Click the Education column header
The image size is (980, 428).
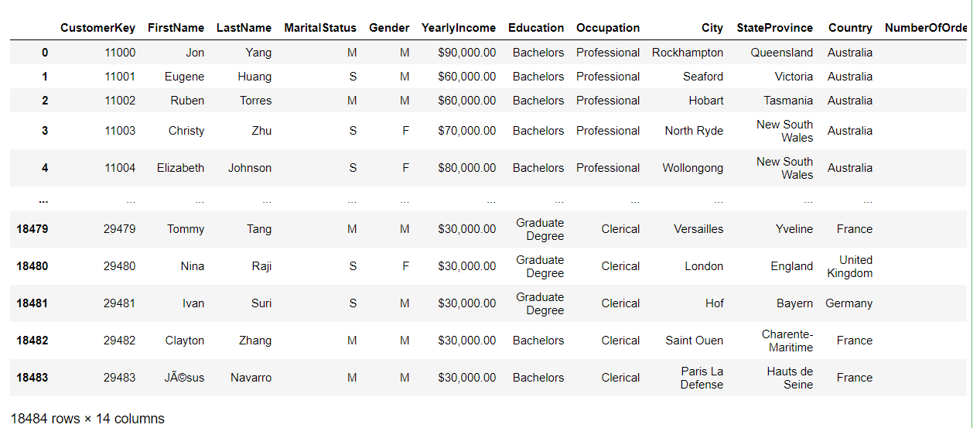click(x=536, y=28)
